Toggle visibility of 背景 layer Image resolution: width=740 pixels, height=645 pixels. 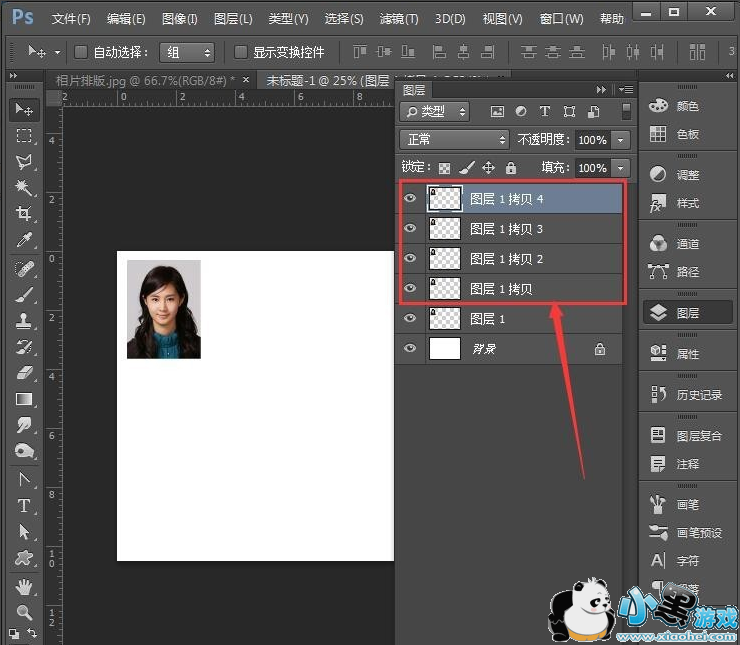409,348
